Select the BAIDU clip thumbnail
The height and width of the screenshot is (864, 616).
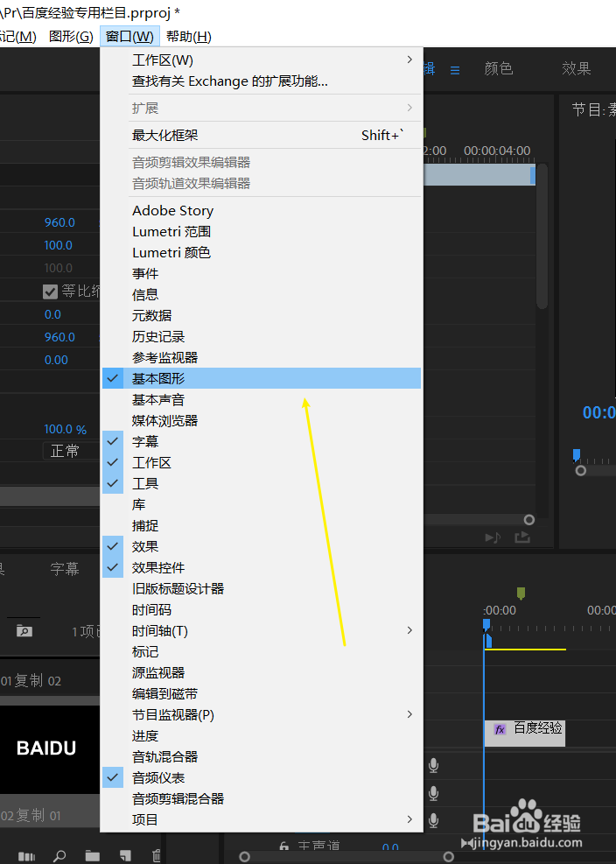[x=50, y=749]
